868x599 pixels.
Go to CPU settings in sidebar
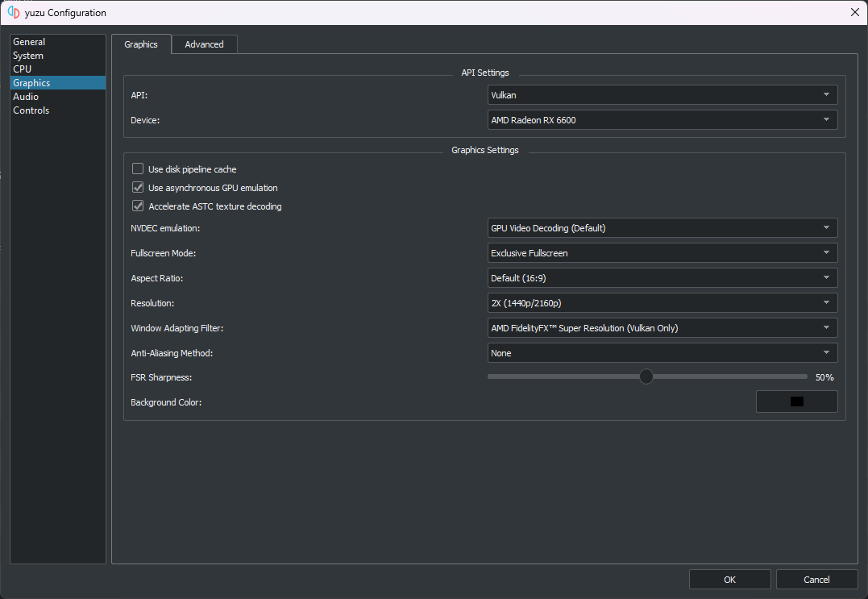tap(57, 69)
